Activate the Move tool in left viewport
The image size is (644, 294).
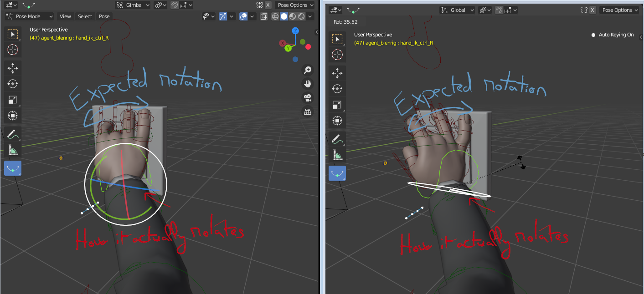point(13,69)
